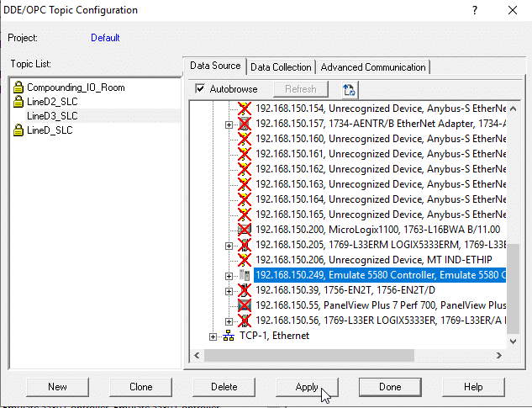The image size is (532, 408).
Task: Delete the selected topic
Action: point(224,387)
